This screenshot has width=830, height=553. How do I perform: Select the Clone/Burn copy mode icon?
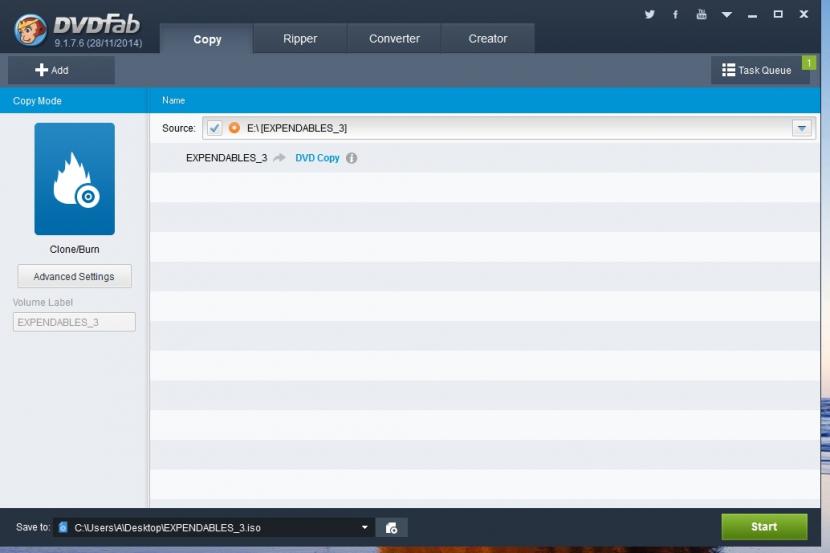tap(75, 179)
